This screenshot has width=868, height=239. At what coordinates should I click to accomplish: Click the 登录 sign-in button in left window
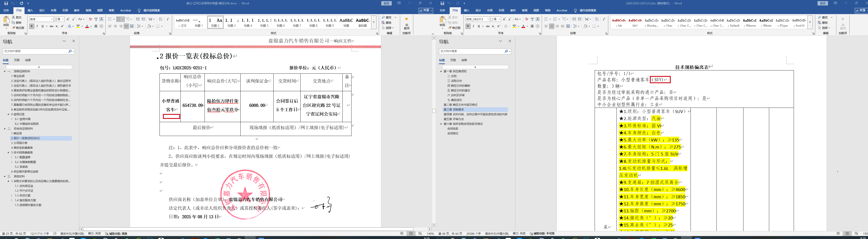point(387,3)
